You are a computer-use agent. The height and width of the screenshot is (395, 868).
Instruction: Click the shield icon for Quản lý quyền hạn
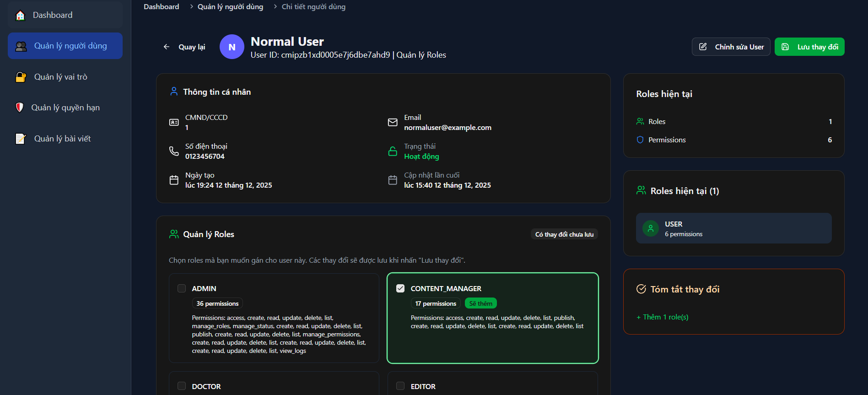19,108
